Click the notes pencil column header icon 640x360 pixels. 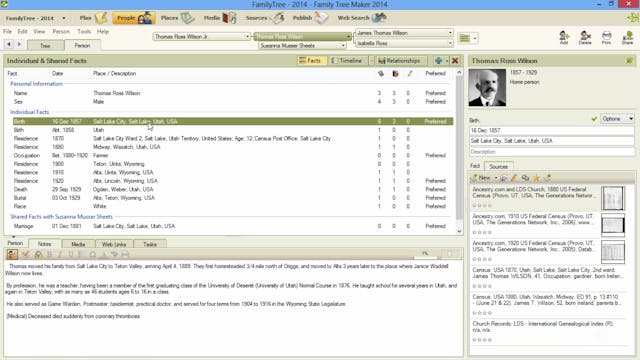409,73
